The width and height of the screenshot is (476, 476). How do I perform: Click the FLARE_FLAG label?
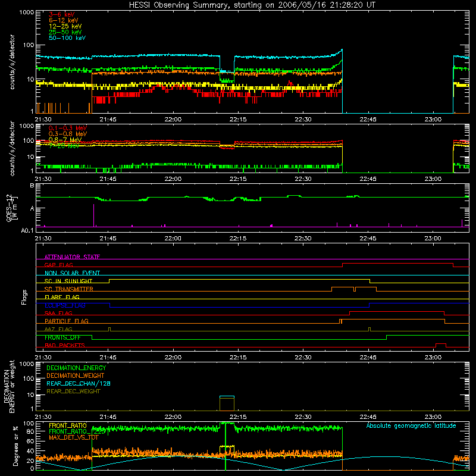click(x=62, y=297)
